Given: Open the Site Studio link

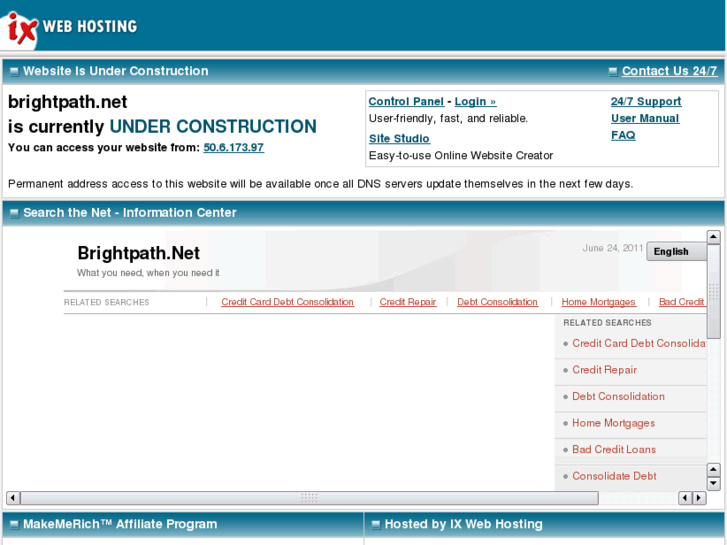Looking at the screenshot, I should tap(399, 138).
